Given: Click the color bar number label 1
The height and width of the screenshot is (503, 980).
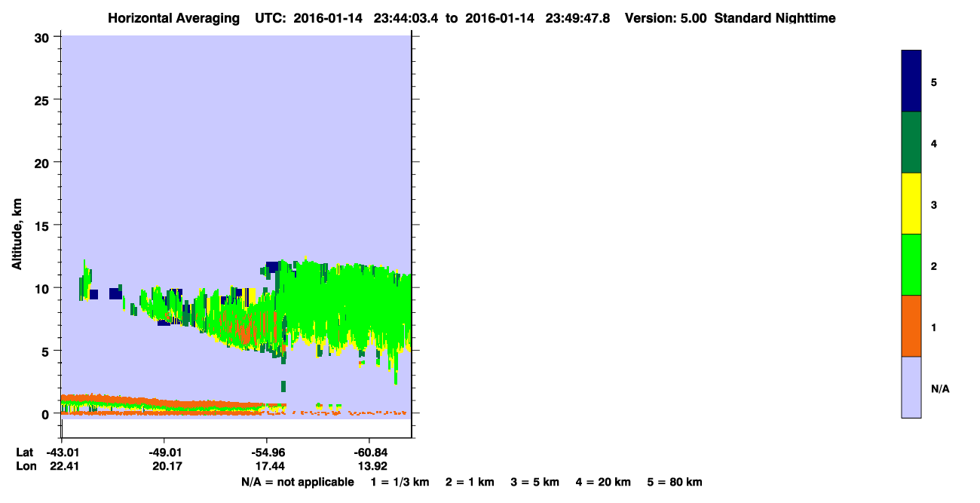Looking at the screenshot, I should coord(934,327).
